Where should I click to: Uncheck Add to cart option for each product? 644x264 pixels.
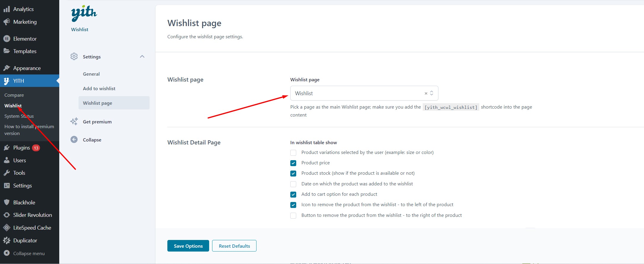click(x=293, y=195)
